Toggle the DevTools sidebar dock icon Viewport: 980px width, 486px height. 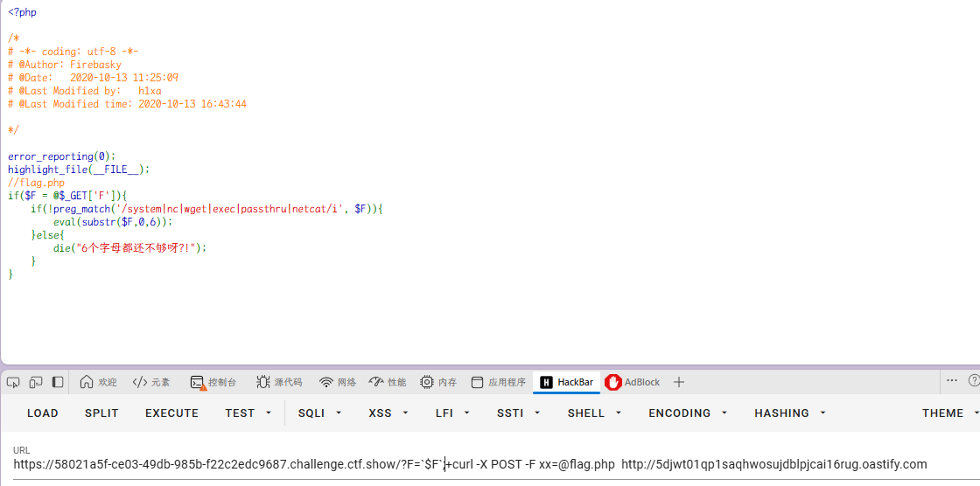(x=58, y=382)
